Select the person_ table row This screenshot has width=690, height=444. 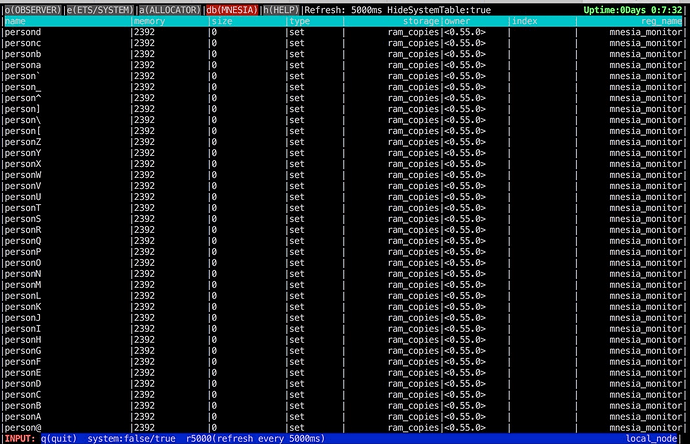tap(343, 87)
